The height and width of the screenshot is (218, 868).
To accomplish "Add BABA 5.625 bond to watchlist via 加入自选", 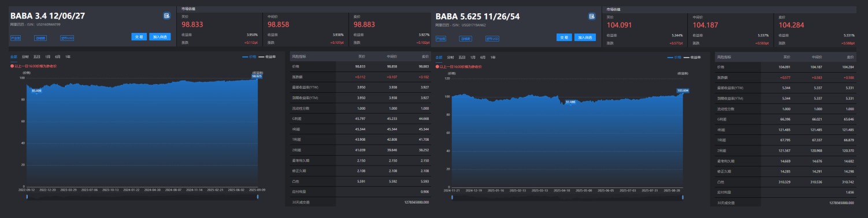I will (x=585, y=37).
